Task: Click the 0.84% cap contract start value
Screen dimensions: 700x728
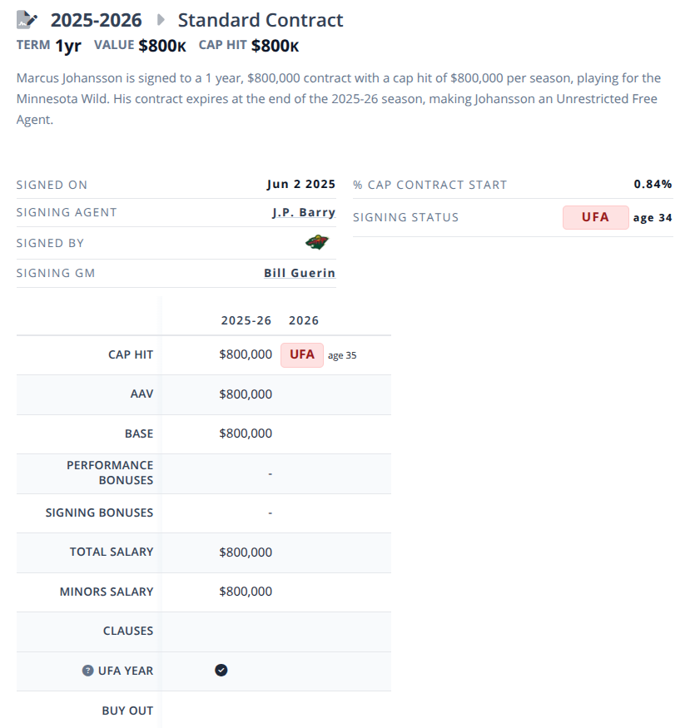Action: click(653, 185)
